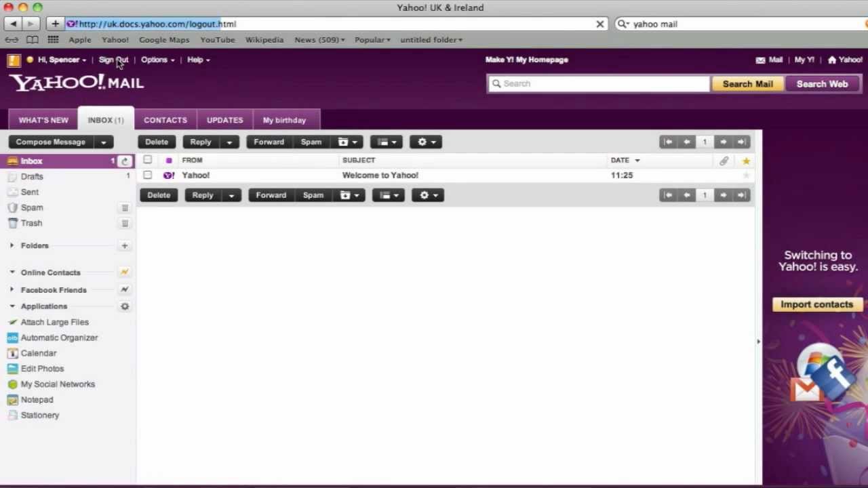Click the Import contacts button

click(x=816, y=305)
